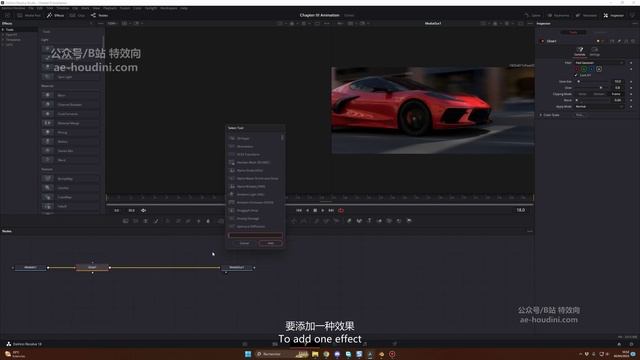Focus the Select Tool search field

pyautogui.click(x=255, y=235)
